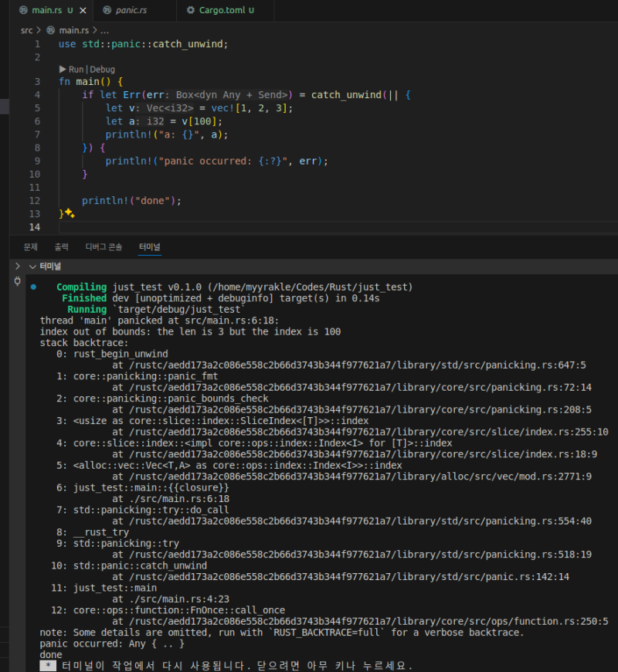Image resolution: width=618 pixels, height=672 pixels.
Task: Click the breadcrumb ellipsis symbol
Action: tap(104, 30)
